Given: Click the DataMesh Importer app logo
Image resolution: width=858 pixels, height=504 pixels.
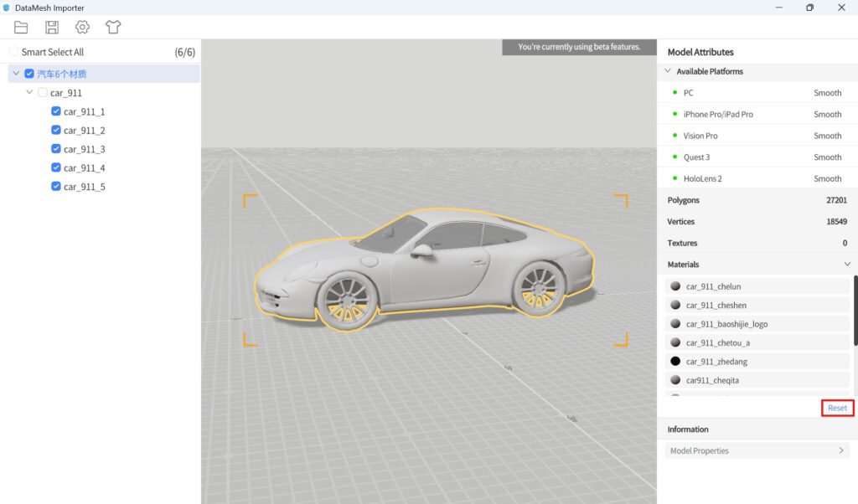Looking at the screenshot, I should [7, 8].
